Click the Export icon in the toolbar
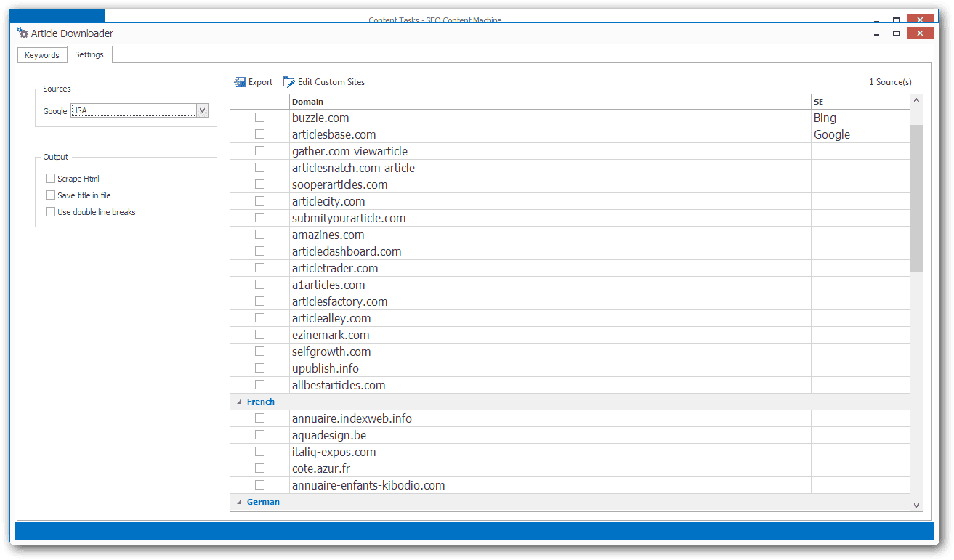The width and height of the screenshot is (954, 560). point(239,82)
